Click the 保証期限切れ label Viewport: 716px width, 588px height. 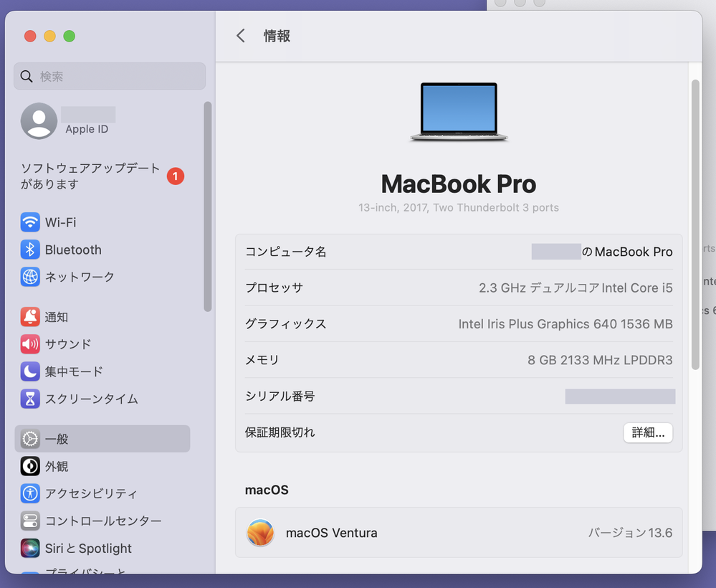coord(280,432)
